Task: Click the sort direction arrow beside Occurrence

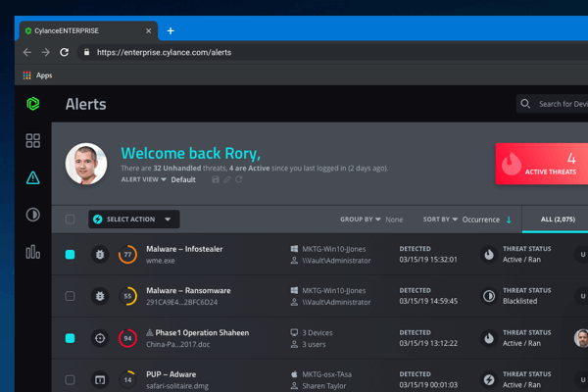Action: click(509, 220)
